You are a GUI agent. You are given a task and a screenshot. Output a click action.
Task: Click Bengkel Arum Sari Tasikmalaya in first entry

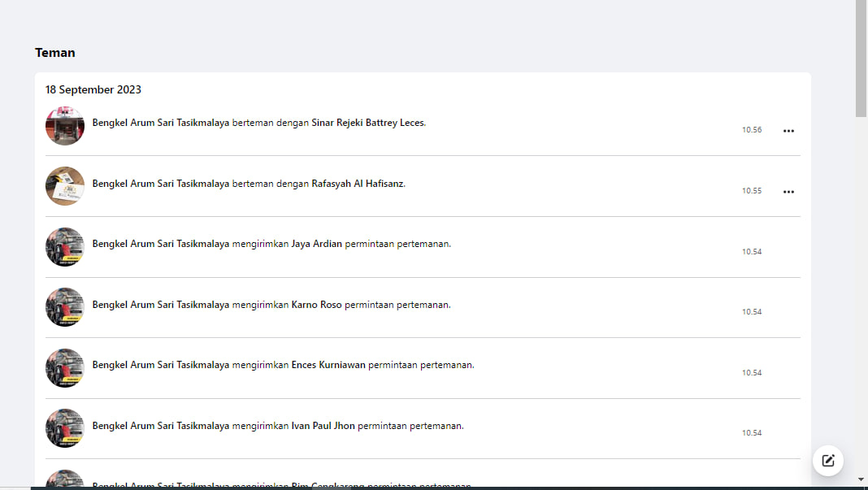(x=161, y=123)
